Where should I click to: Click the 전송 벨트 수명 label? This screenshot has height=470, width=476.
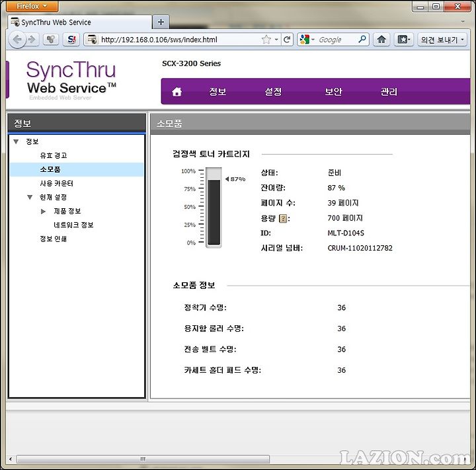pyautogui.click(x=210, y=349)
